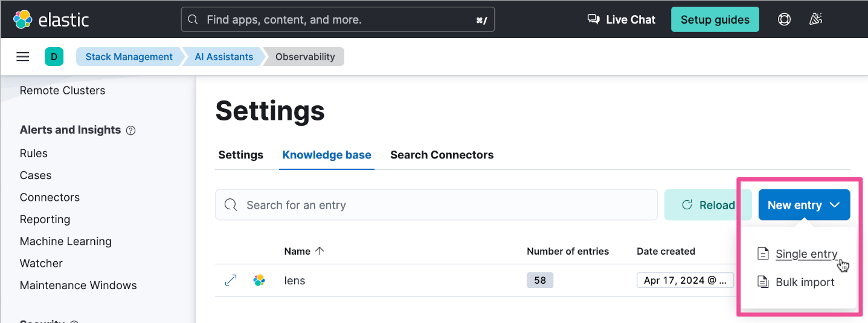Viewport: 868px width, 323px height.
Task: Open the newsfeed party icon
Action: [815, 19]
